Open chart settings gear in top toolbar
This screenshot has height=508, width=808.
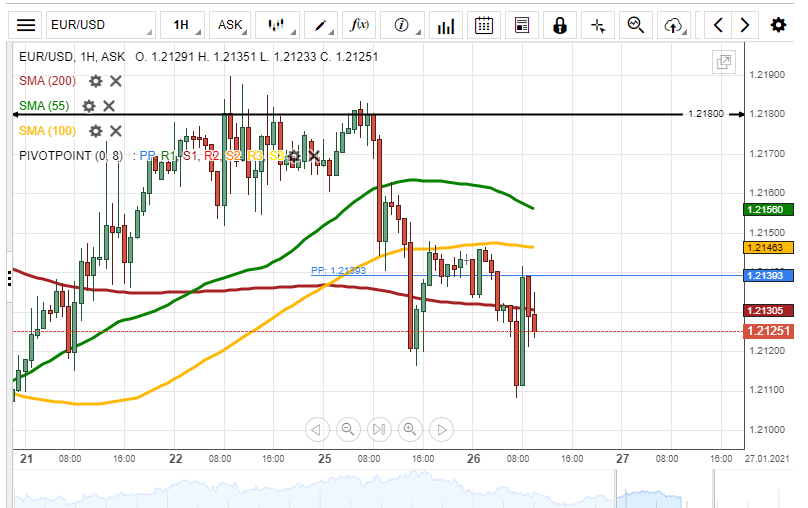tap(778, 25)
